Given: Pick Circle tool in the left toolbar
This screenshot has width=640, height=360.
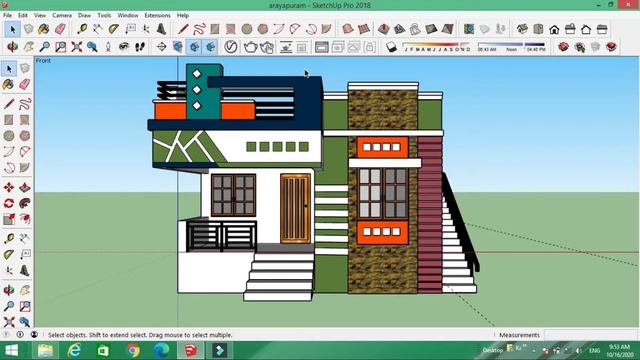Looking at the screenshot, I should pos(9,136).
